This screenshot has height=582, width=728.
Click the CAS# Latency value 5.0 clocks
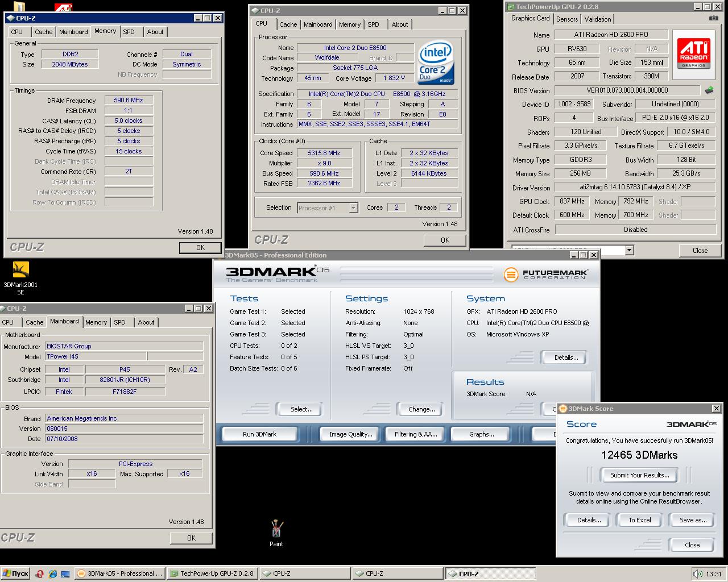[x=129, y=120]
